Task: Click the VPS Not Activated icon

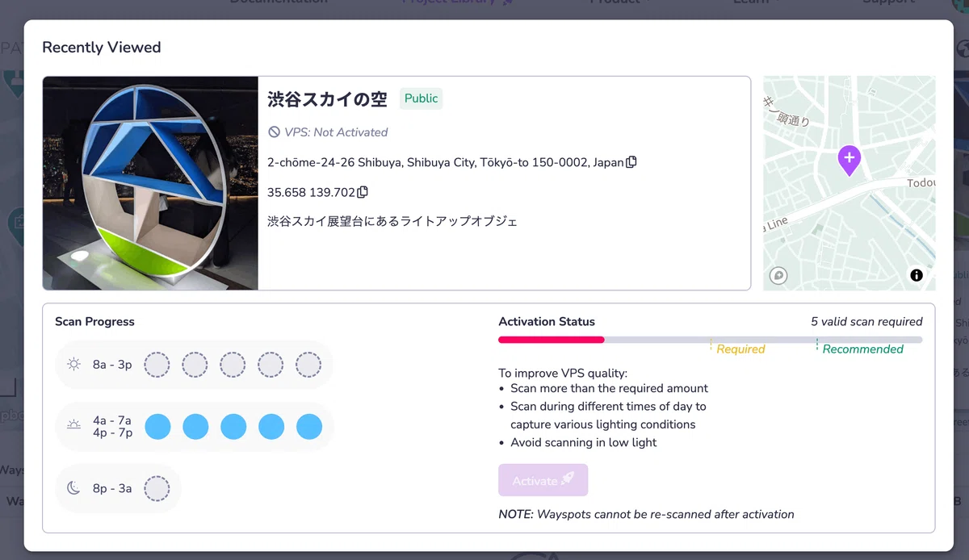Action: [275, 132]
